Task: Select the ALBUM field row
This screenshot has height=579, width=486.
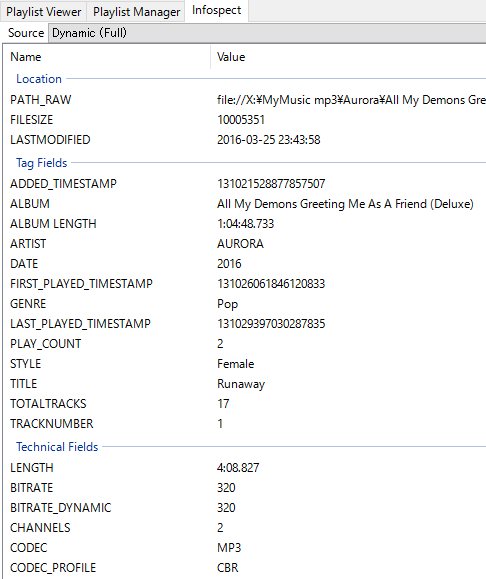Action: (x=245, y=204)
